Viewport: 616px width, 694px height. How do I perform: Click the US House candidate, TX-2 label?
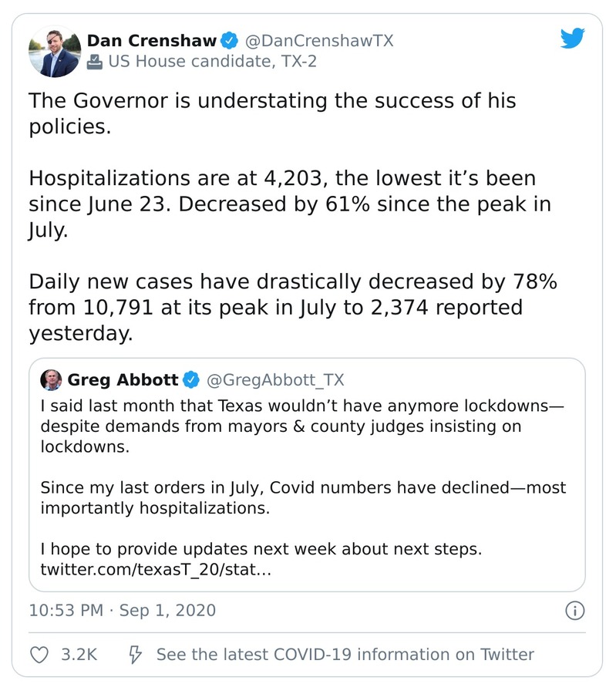[212, 62]
